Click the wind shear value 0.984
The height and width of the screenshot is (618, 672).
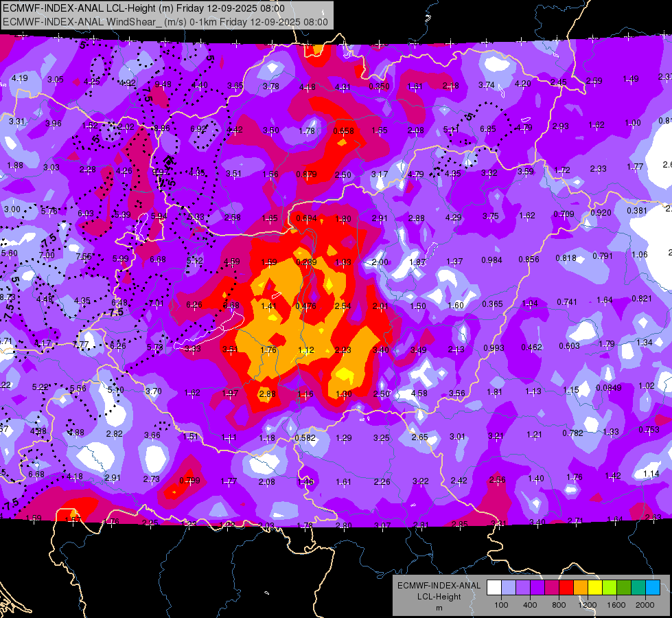point(491,260)
